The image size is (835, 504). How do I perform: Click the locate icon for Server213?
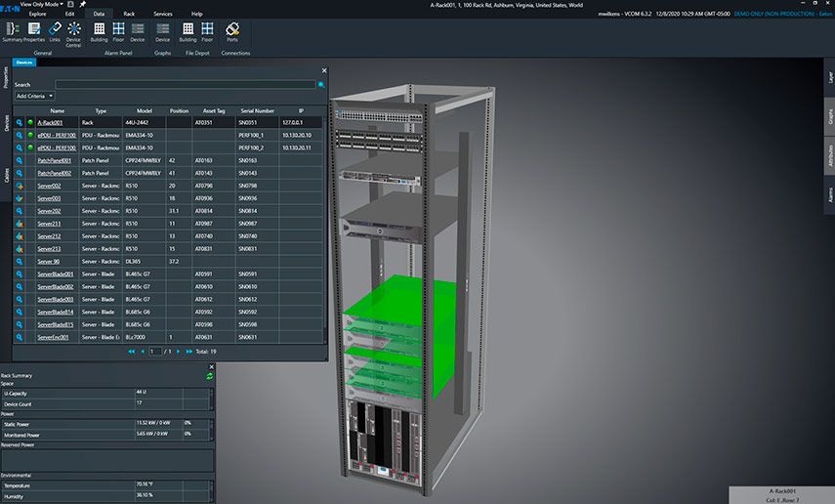20,249
